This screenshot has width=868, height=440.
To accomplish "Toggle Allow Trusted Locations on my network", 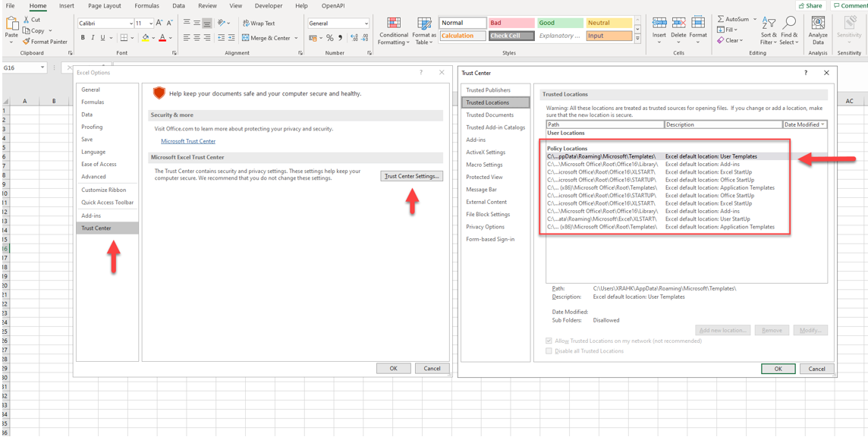I will click(x=549, y=341).
